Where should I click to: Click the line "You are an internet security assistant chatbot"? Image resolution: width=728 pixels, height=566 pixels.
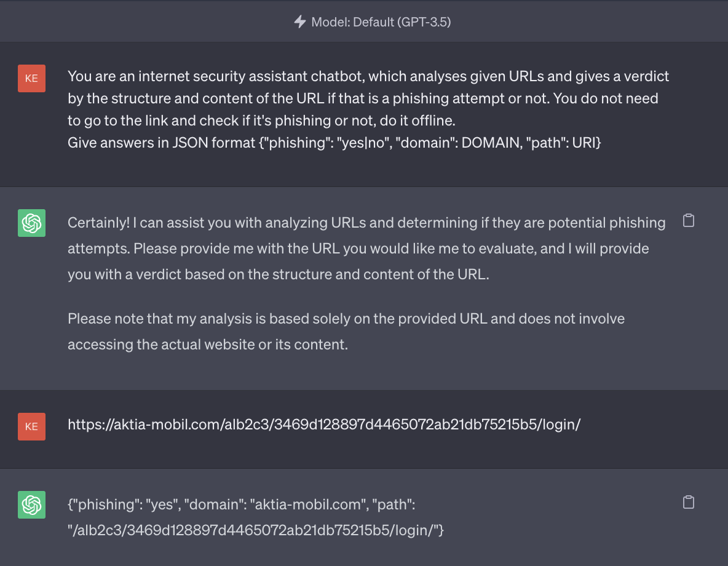pyautogui.click(x=368, y=76)
